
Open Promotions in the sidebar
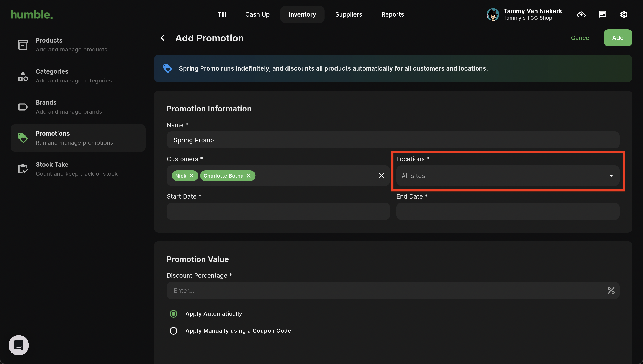tap(78, 138)
